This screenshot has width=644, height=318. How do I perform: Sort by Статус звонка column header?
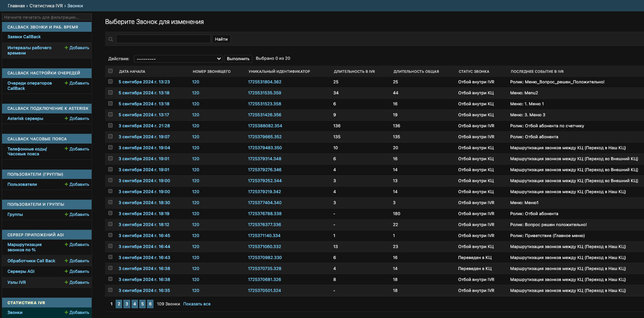pos(474,72)
